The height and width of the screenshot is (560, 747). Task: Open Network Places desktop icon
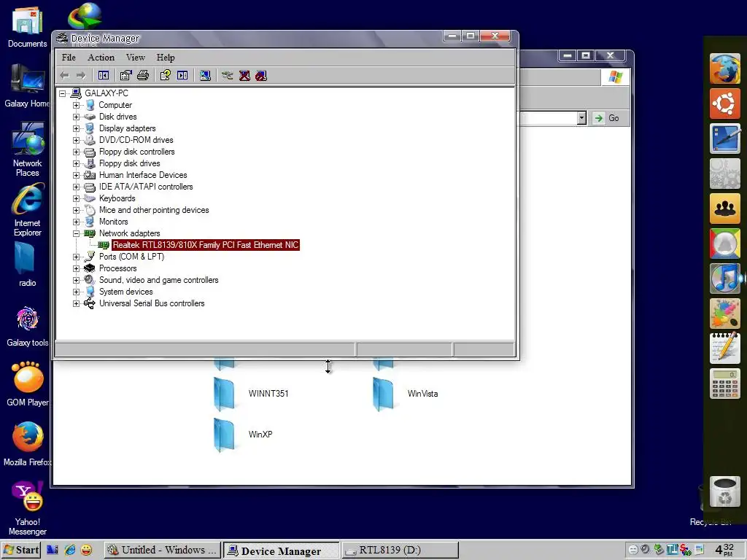pyautogui.click(x=27, y=149)
